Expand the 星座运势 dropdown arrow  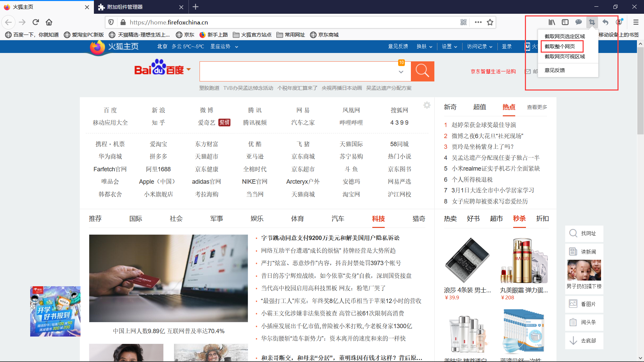pyautogui.click(x=236, y=47)
